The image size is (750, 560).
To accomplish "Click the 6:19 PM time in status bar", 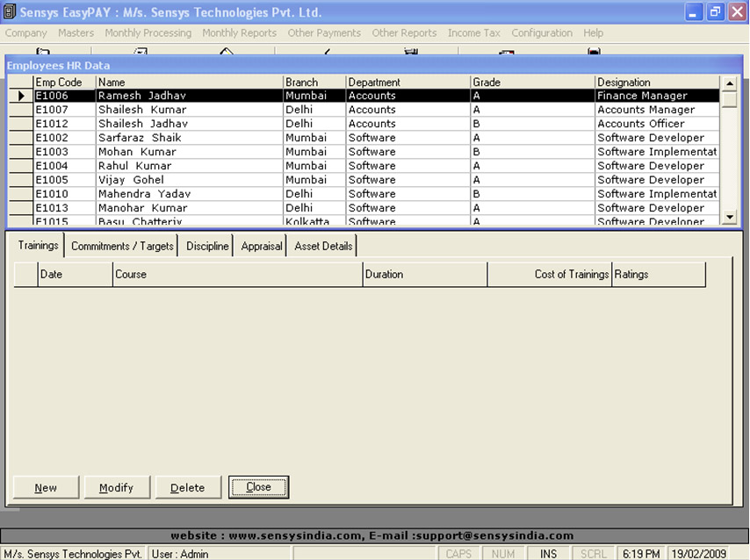I will (x=641, y=554).
